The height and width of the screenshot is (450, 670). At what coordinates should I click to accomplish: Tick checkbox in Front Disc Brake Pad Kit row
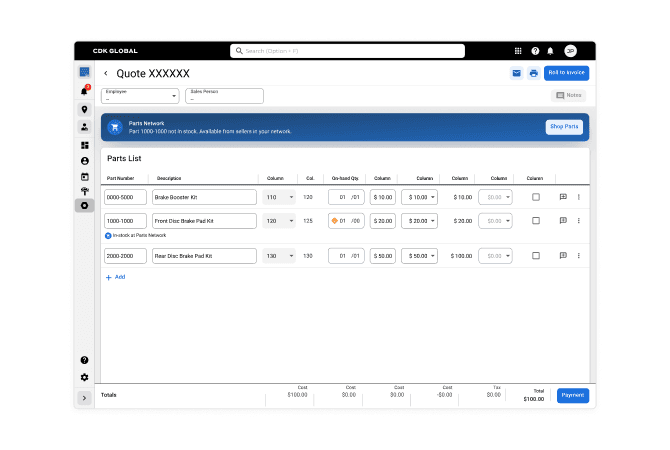tap(536, 221)
